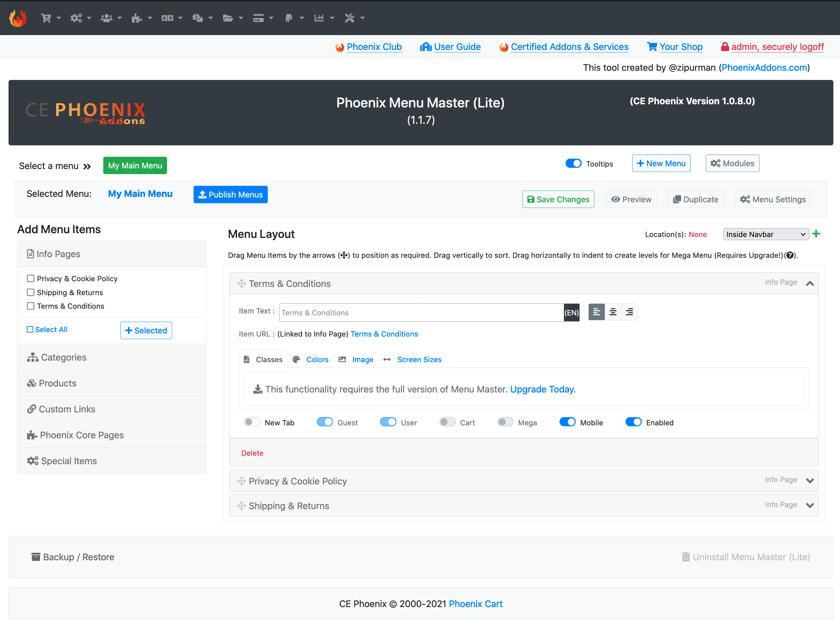Open the shopping cart icon menu in the dark top navbar

[51, 18]
